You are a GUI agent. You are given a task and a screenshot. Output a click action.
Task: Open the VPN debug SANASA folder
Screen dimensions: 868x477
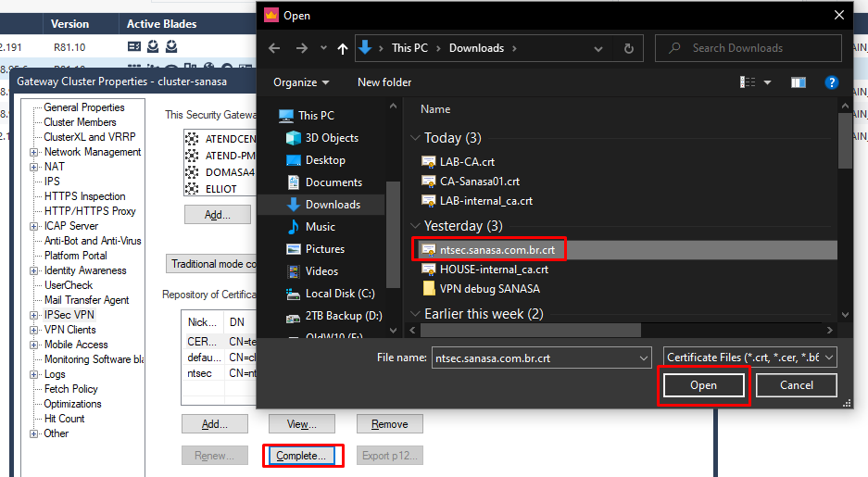[489, 288]
